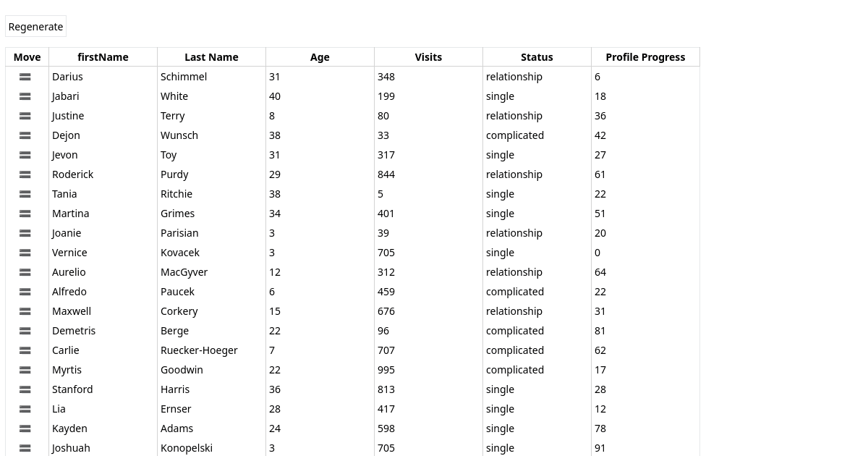
Task: Click the drag handle for Dejon Wunsch
Action: 25,135
